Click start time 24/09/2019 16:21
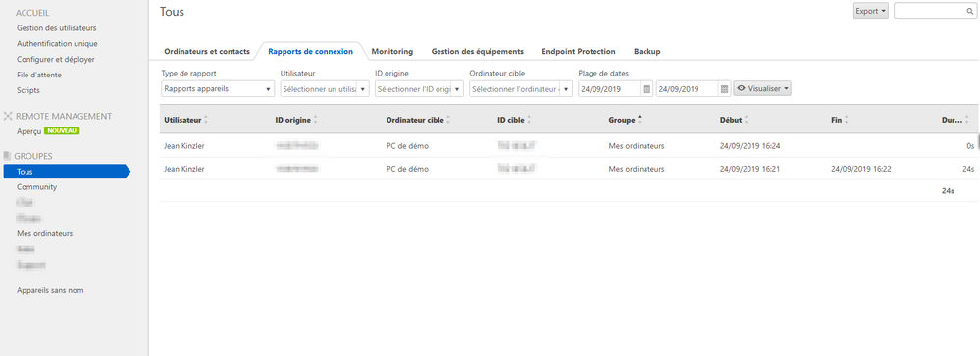The height and width of the screenshot is (356, 980). click(750, 169)
